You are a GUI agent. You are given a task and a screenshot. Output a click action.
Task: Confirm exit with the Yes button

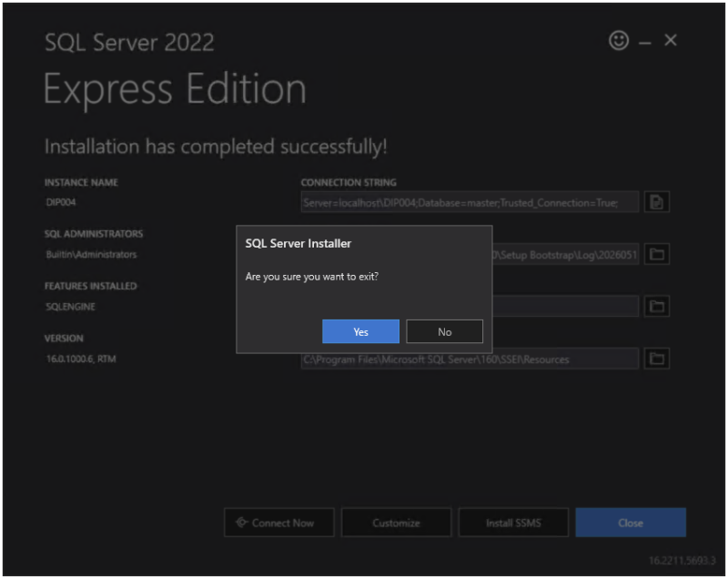coord(360,331)
